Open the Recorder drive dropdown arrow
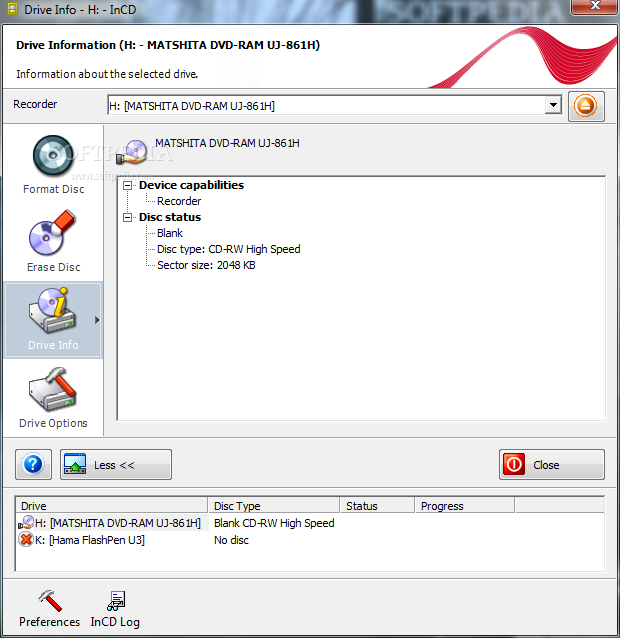Screen dimensions: 620x638 coord(553,105)
